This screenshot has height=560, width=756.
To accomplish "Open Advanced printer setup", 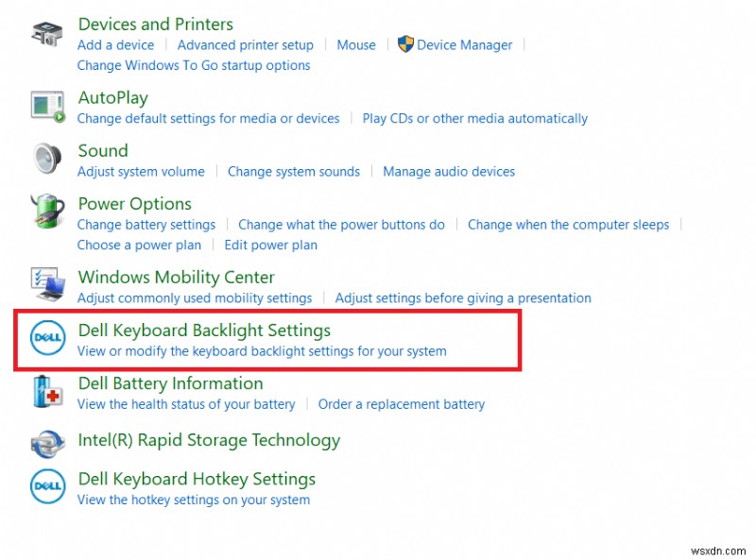I will click(x=246, y=44).
